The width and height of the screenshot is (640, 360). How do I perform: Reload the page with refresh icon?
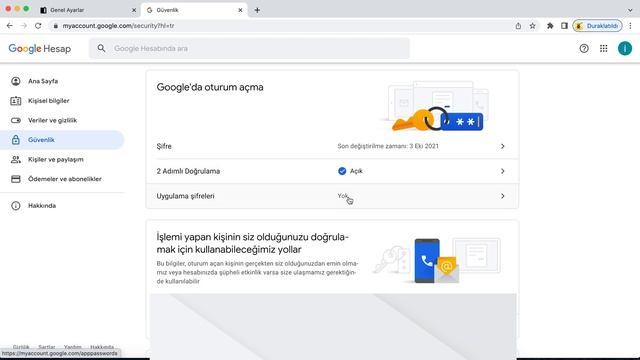pyautogui.click(x=38, y=26)
